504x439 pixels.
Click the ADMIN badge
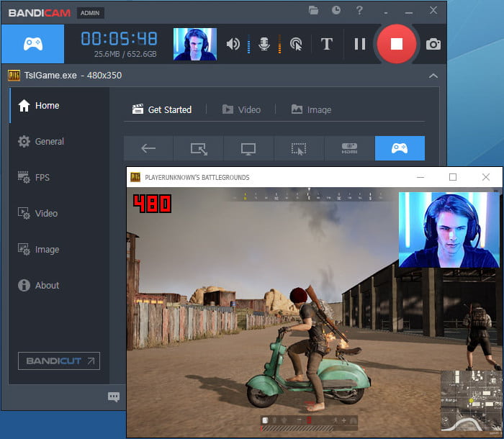tap(90, 13)
